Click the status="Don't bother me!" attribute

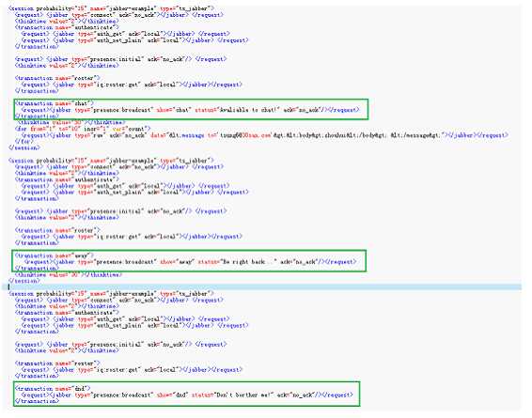232,395
